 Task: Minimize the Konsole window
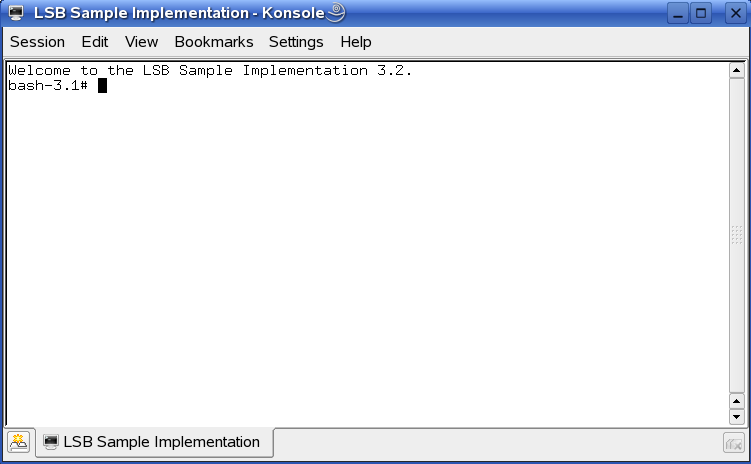[678, 13]
